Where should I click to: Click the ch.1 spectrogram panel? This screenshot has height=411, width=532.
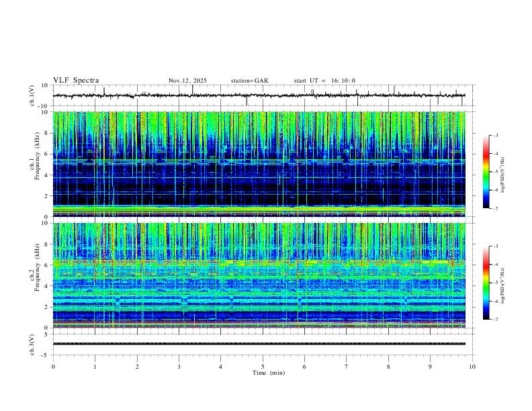(259, 164)
